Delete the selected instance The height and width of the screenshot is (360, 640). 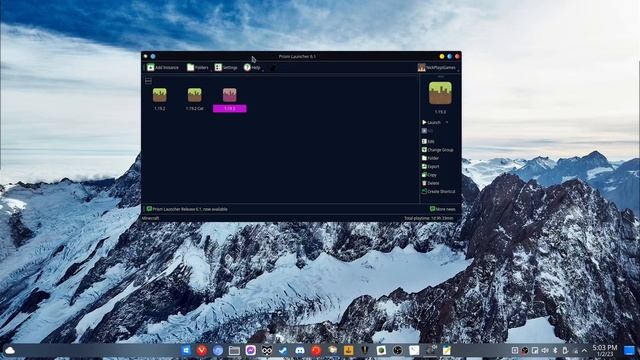click(x=431, y=183)
